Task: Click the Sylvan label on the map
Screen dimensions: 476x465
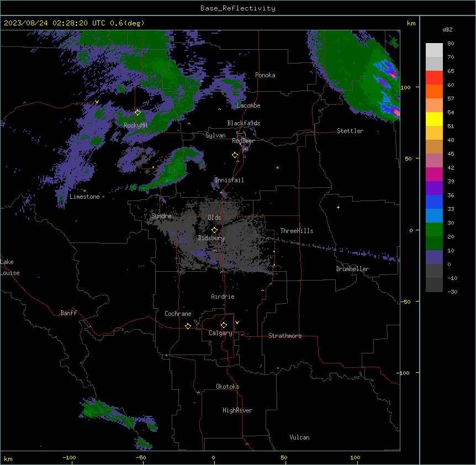Action: point(215,135)
